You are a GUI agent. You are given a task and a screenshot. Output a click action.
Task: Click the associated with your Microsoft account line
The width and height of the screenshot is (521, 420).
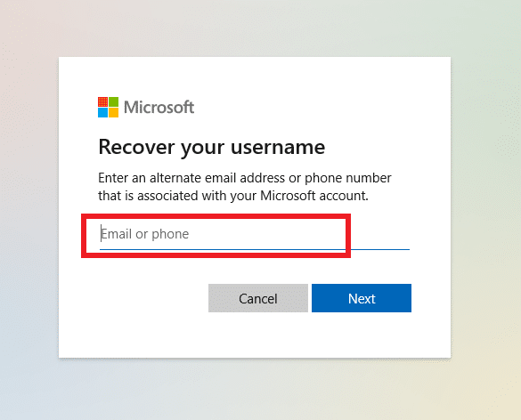(x=233, y=196)
